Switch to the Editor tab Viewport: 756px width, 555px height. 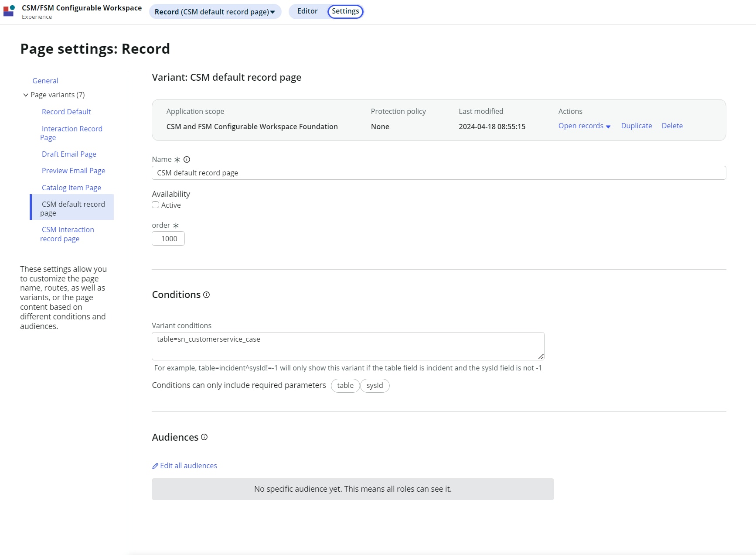[x=307, y=11]
